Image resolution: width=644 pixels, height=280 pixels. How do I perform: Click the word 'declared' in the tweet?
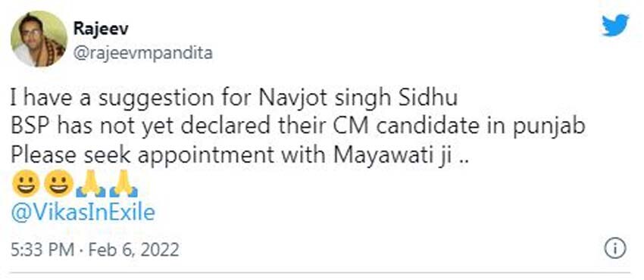227,127
